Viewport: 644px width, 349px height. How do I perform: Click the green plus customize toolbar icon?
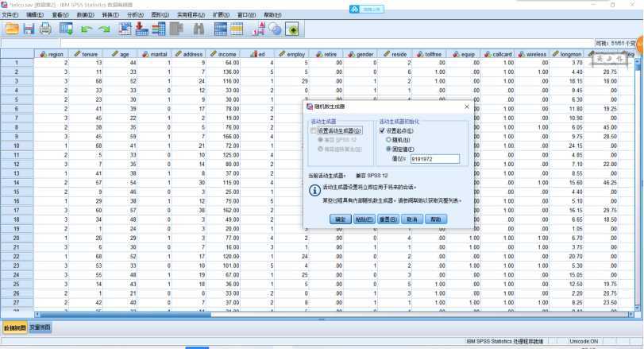coord(292,29)
